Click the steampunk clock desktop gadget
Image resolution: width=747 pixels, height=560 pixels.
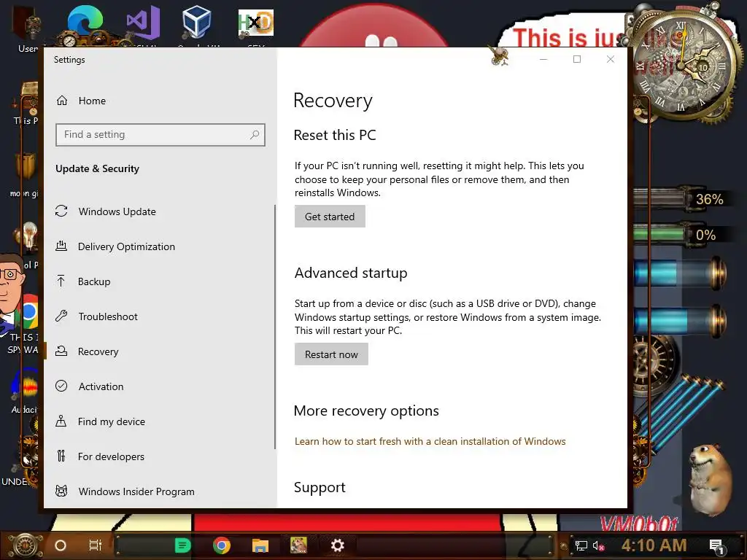click(683, 64)
